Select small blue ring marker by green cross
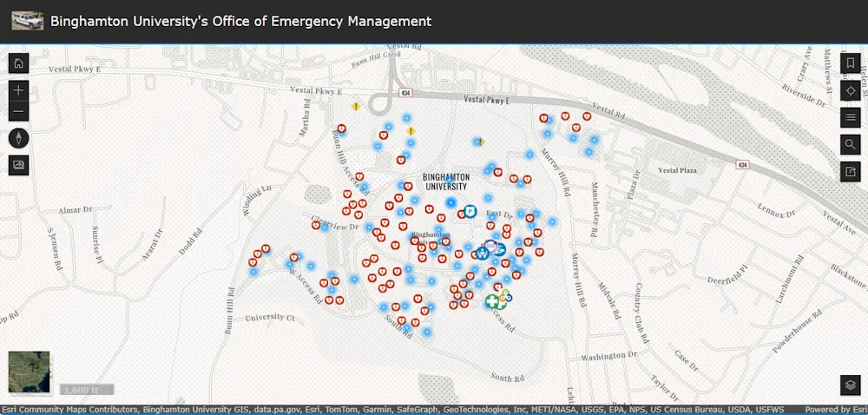Screen dimensions: 868x415 point(509,299)
